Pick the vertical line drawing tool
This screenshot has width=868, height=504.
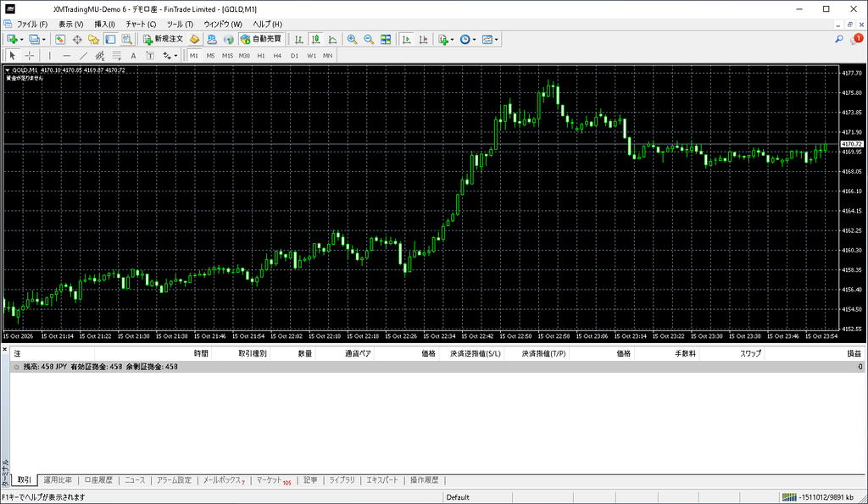(x=50, y=55)
